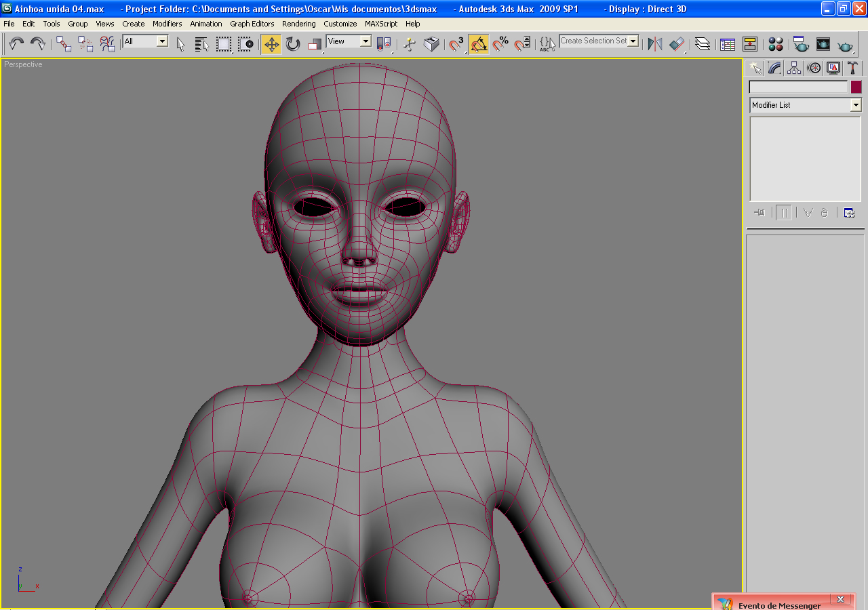Open the Rendering menu

(299, 24)
